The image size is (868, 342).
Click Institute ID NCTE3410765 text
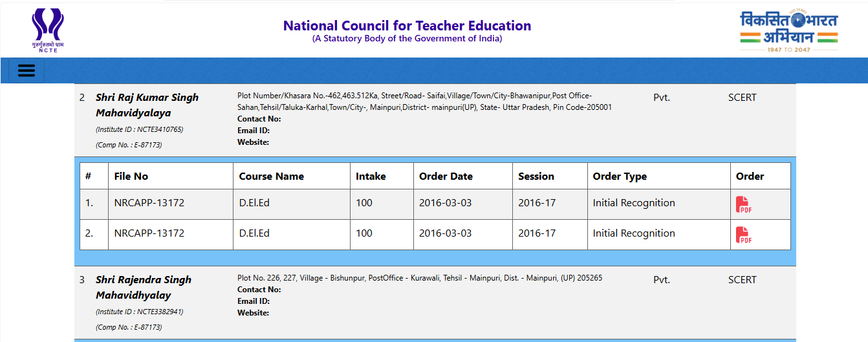pyautogui.click(x=139, y=130)
